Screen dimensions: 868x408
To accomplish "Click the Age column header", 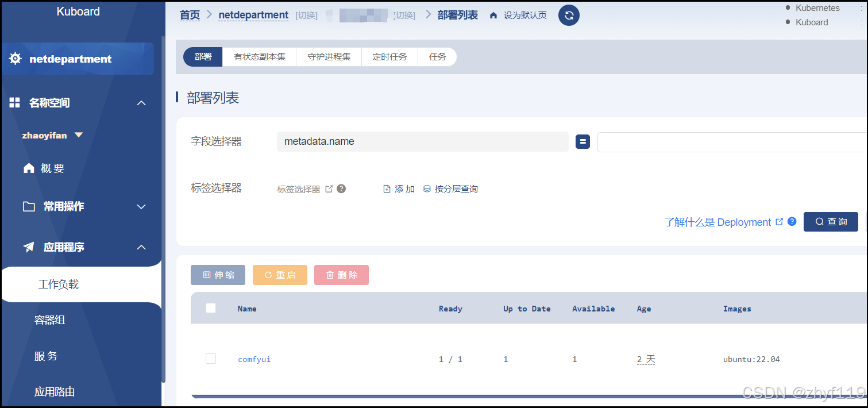I will coord(644,309).
